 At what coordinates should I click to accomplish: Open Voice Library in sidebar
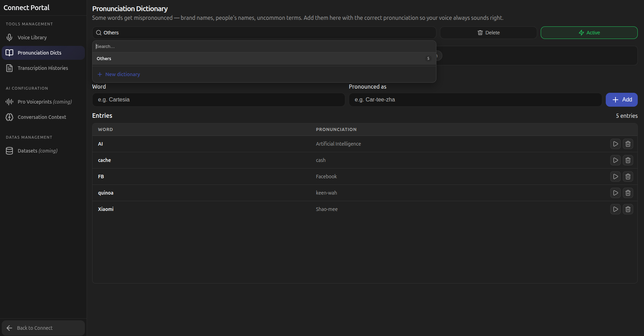pyautogui.click(x=43, y=38)
